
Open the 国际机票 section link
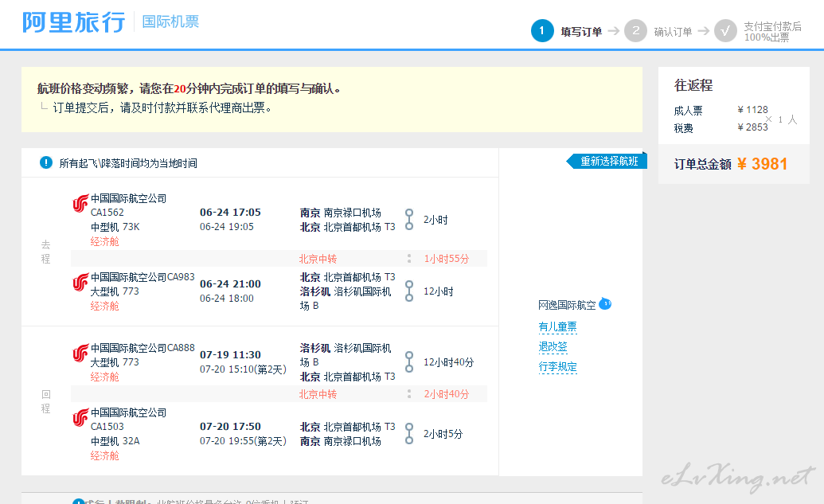[x=170, y=21]
